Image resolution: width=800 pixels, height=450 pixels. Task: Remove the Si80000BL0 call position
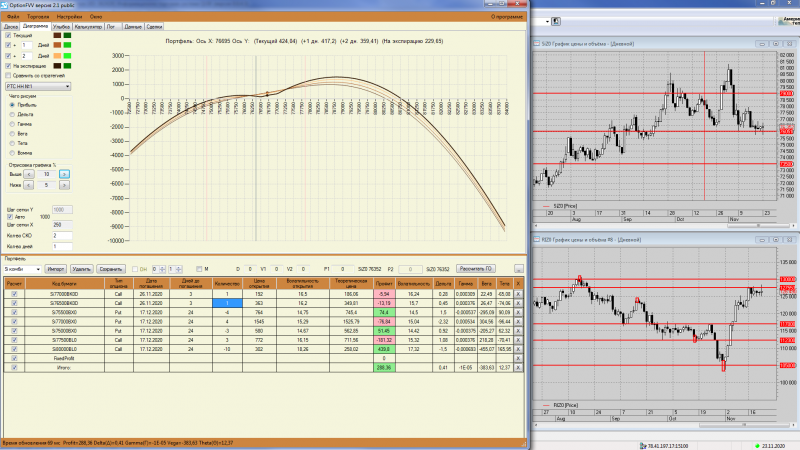pyautogui.click(x=518, y=349)
